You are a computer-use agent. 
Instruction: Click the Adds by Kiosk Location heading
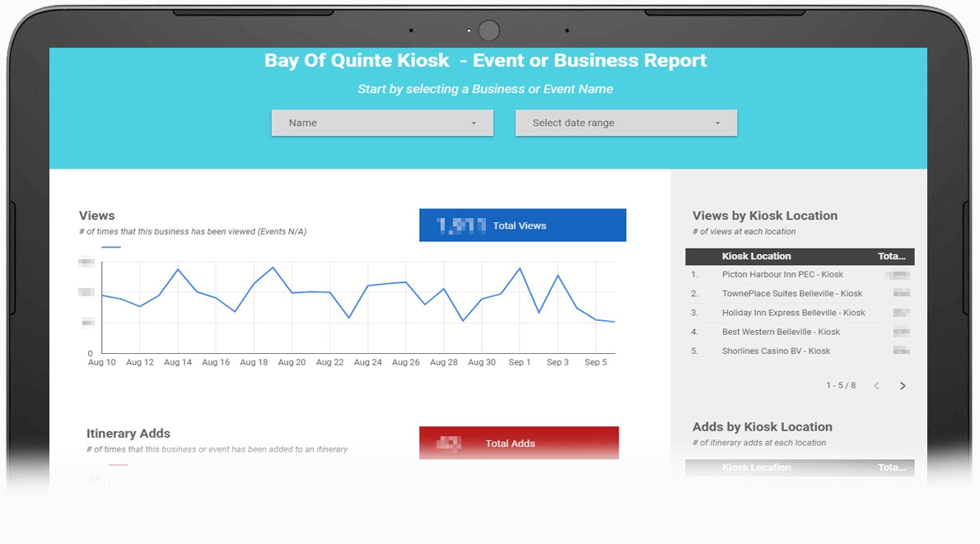tap(763, 427)
